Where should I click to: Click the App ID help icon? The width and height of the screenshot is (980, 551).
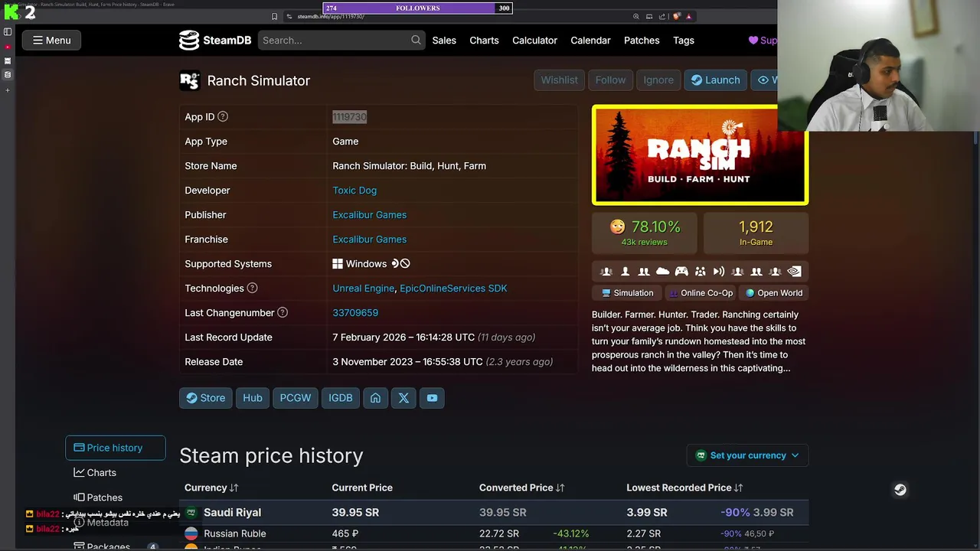pos(223,116)
